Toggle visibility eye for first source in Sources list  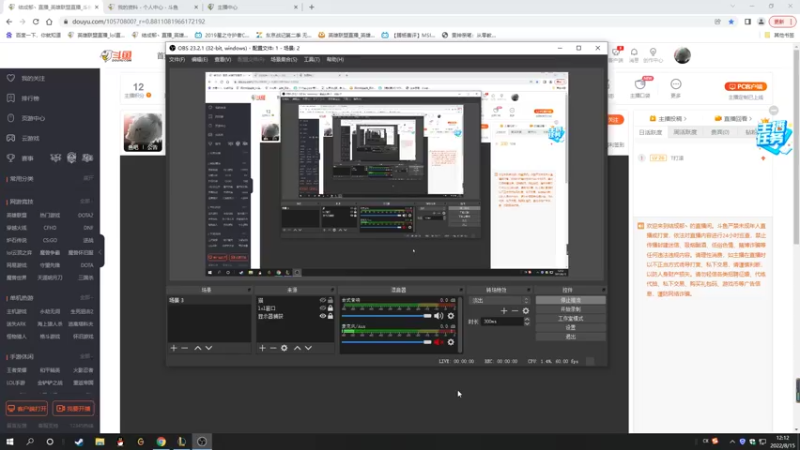click(x=322, y=301)
